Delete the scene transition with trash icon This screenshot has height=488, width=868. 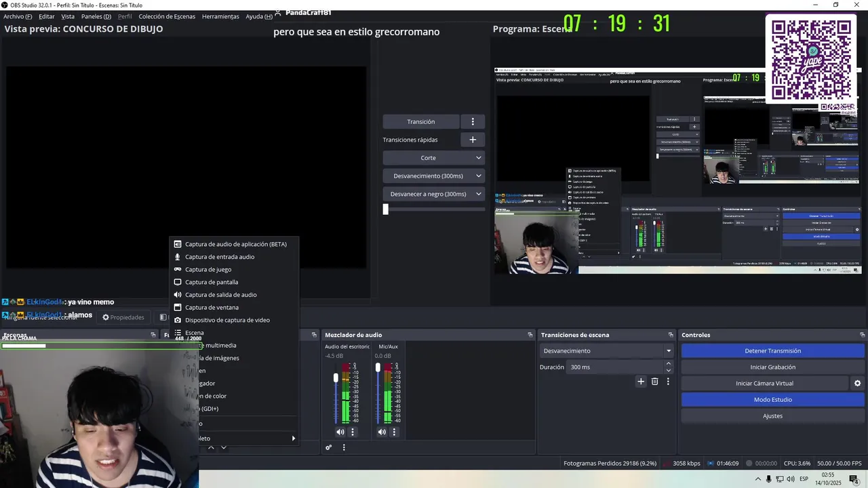[654, 382]
